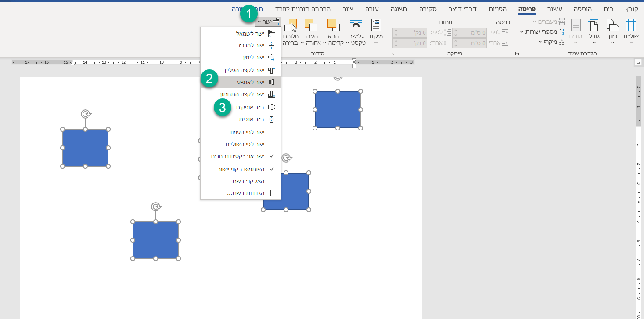Switch to the Home (בית) tab
644x319 pixels.
coord(608,9)
